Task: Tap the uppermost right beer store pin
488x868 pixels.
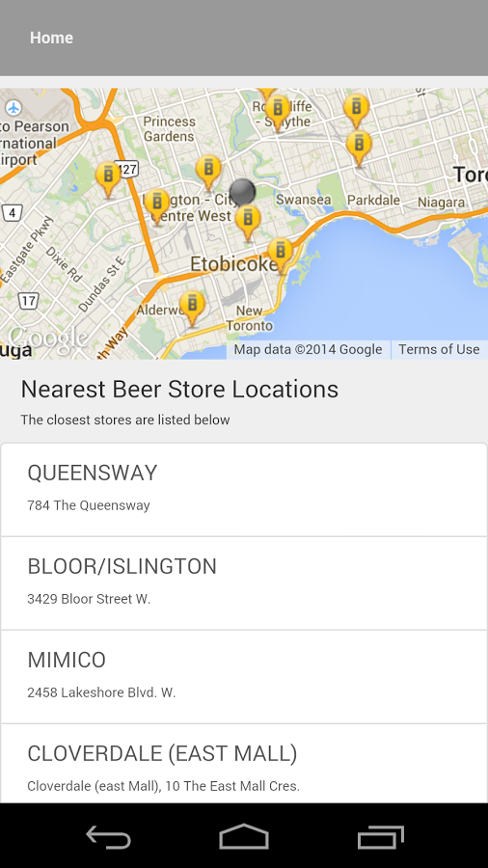Action: tap(356, 111)
